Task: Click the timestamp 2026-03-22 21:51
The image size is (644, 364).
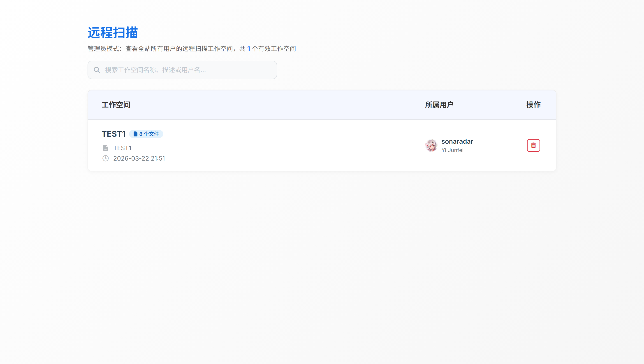Action: 139,158
